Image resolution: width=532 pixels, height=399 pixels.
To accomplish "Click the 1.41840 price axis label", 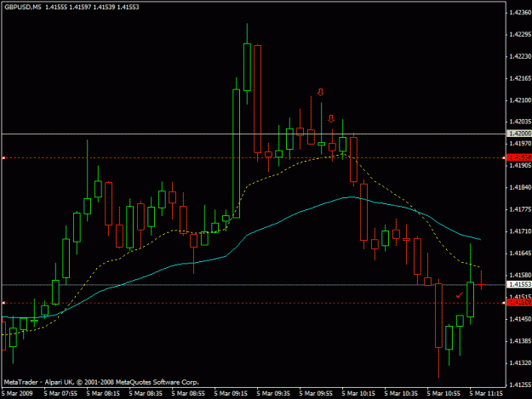I will click(520, 187).
